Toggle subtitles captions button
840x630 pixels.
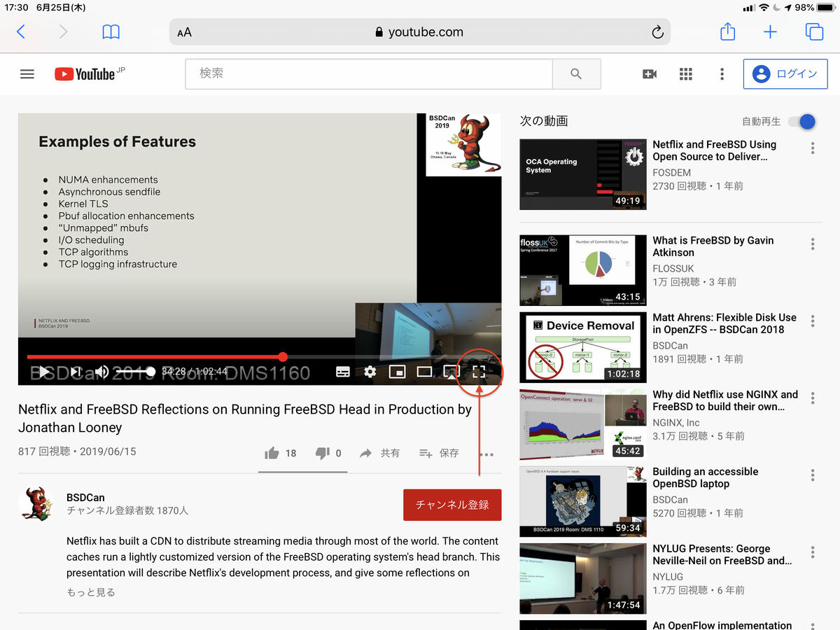(x=343, y=372)
